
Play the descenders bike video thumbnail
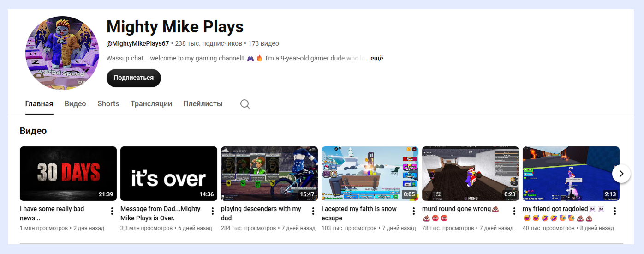coord(269,174)
